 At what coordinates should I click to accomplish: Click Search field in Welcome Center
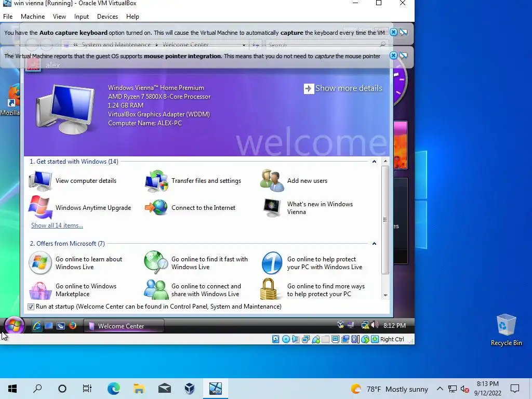coord(327,45)
